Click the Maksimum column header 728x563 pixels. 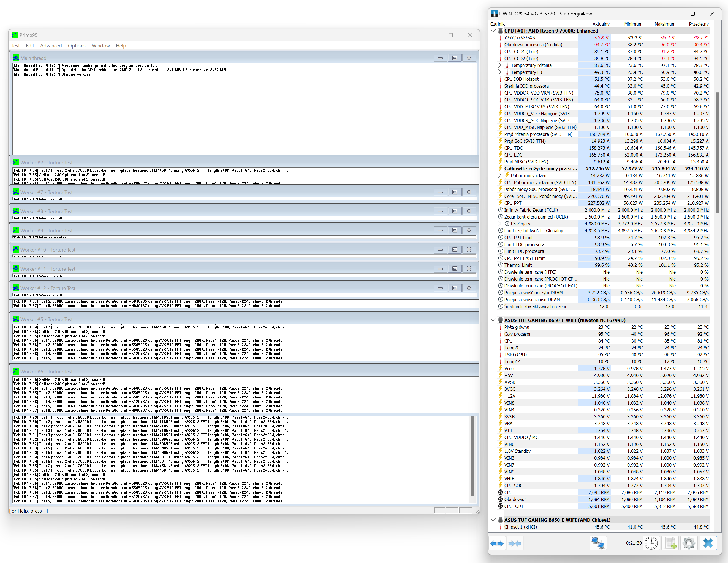pos(665,24)
